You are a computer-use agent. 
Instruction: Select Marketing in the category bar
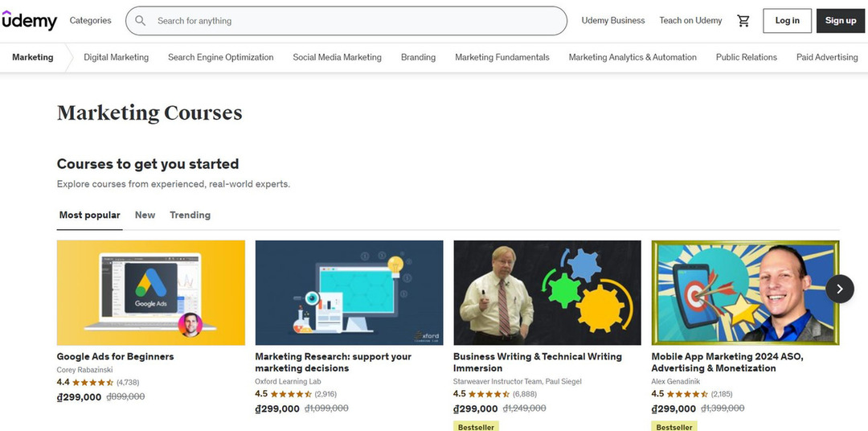click(x=33, y=57)
